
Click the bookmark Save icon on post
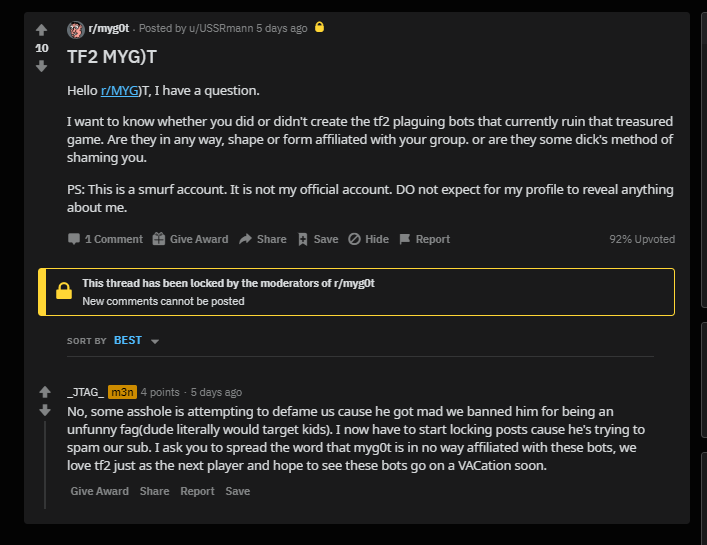(x=305, y=239)
